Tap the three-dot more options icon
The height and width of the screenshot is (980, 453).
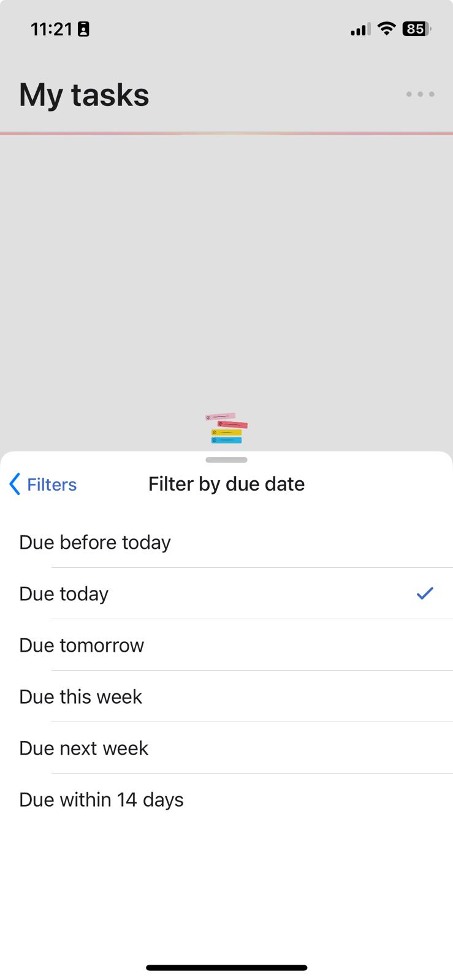(x=420, y=94)
